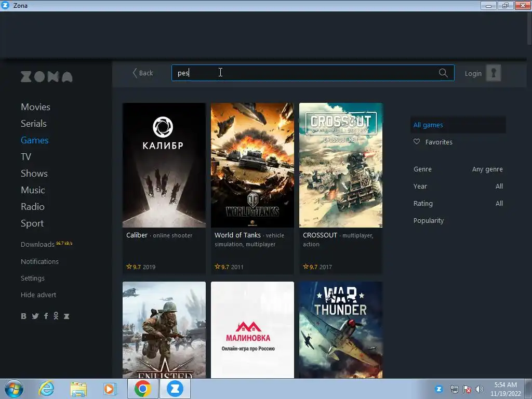This screenshot has height=399, width=532.
Task: Open the Radio section
Action: [33, 207]
